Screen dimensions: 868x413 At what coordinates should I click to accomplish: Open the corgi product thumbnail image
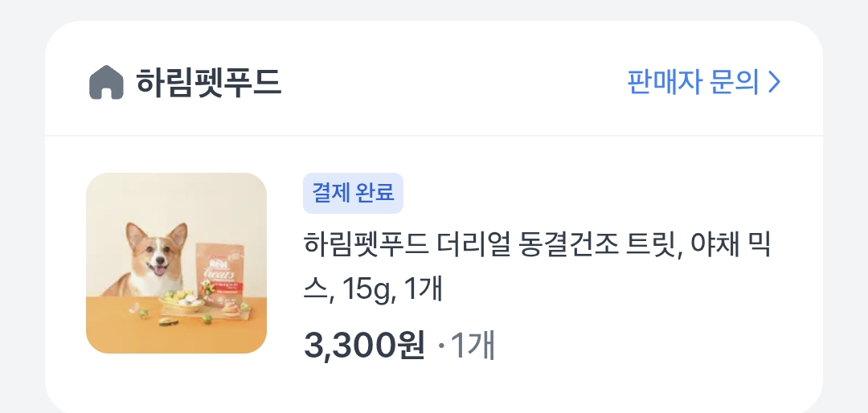(176, 263)
